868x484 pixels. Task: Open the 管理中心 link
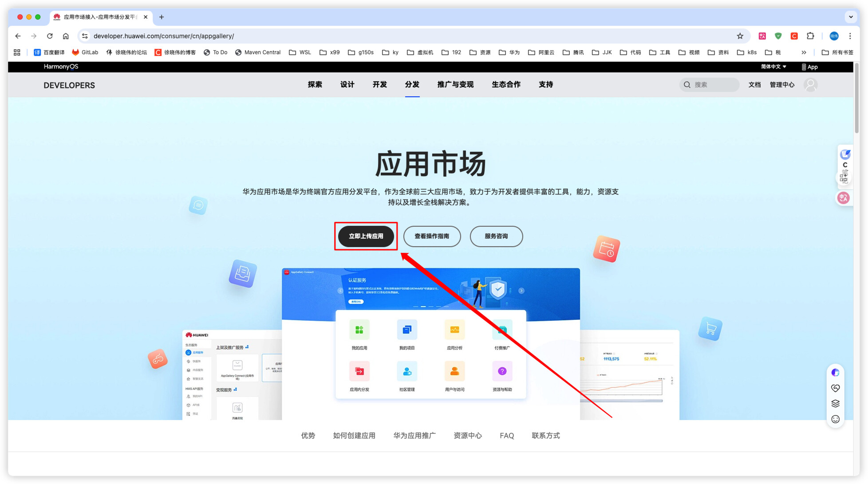pos(782,85)
